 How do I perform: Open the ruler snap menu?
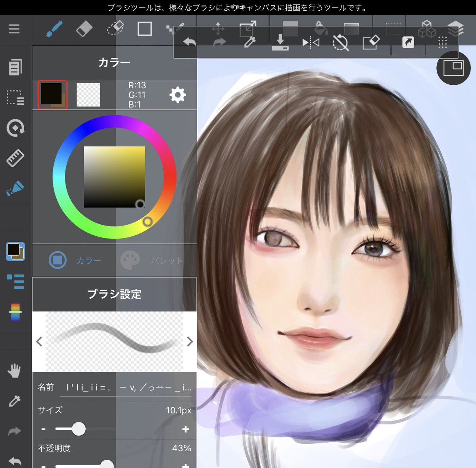click(15, 158)
